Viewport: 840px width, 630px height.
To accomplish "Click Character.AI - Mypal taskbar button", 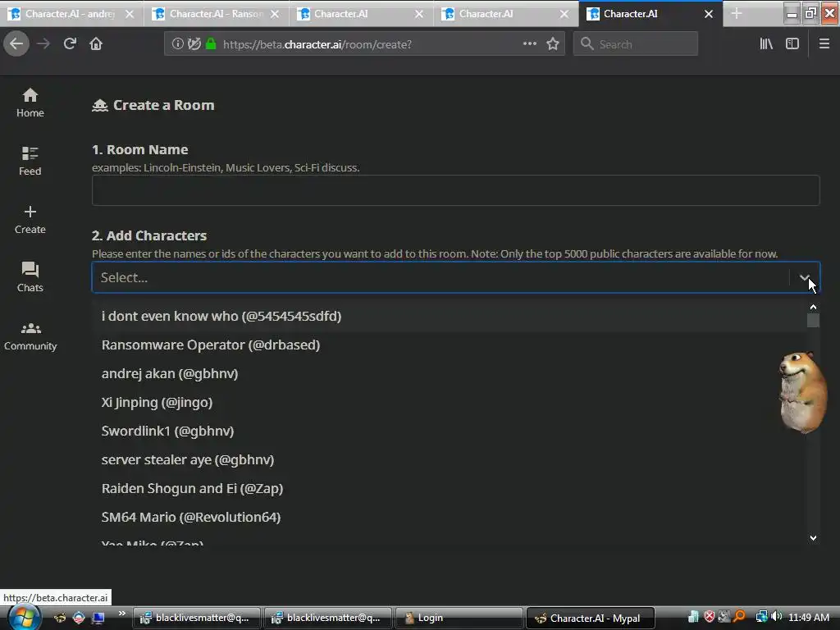I will click(x=591, y=618).
